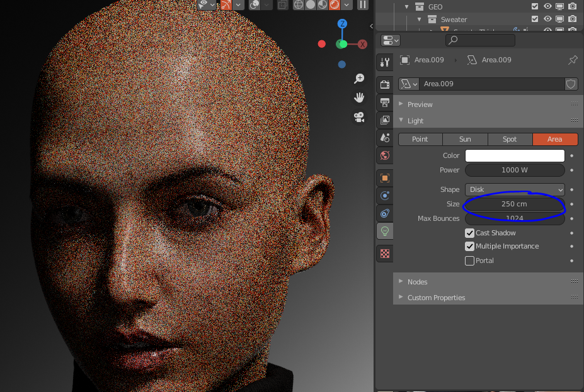Switch light type to Spot
The width and height of the screenshot is (584, 392).
(510, 139)
